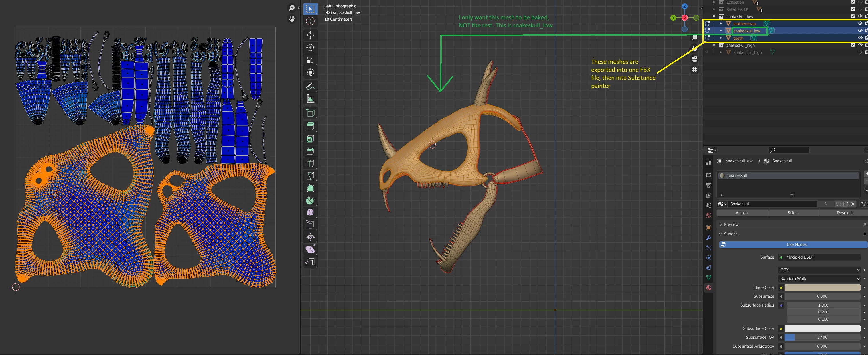
Task: Toggle visibility eye of teeth object
Action: coord(860,38)
